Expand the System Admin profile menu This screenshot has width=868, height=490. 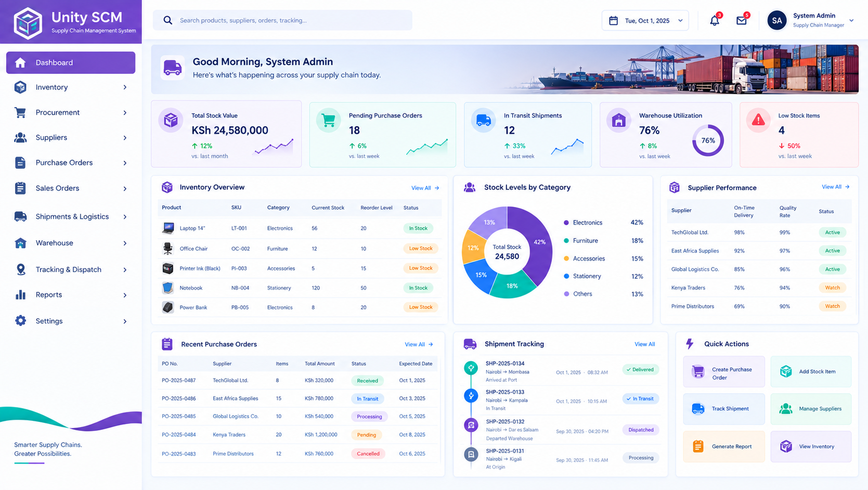(x=851, y=21)
